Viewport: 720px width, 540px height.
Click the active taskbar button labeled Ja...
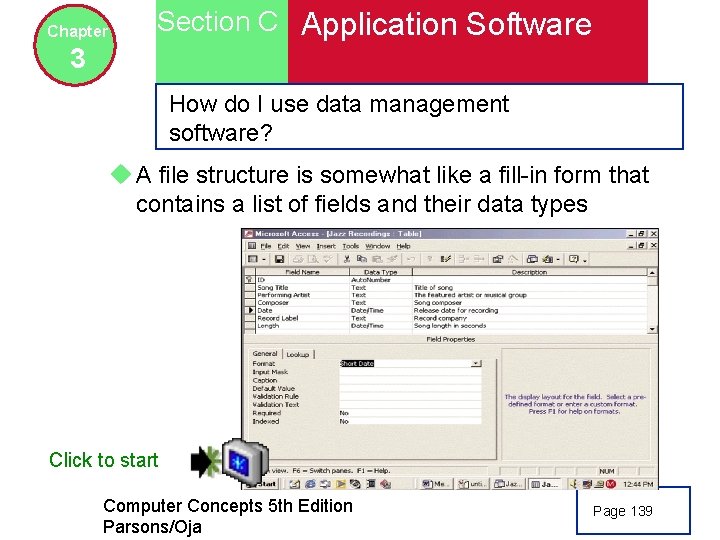(545, 484)
